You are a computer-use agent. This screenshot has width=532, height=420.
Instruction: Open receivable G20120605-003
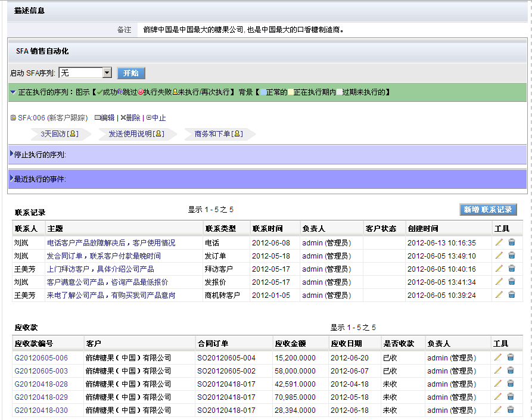pyautogui.click(x=41, y=371)
